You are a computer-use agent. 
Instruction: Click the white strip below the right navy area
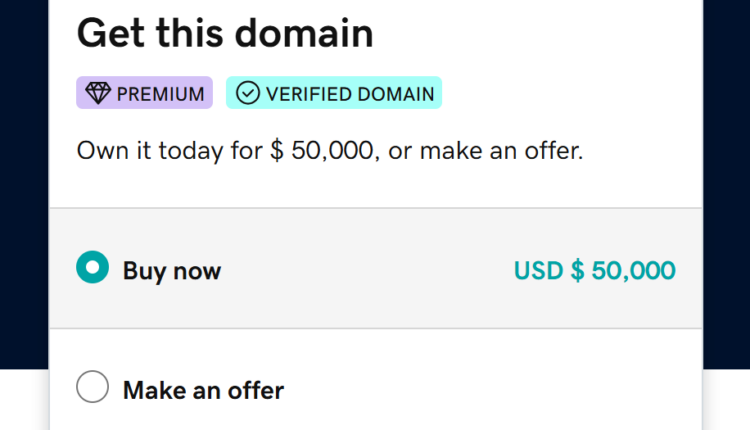click(726, 400)
